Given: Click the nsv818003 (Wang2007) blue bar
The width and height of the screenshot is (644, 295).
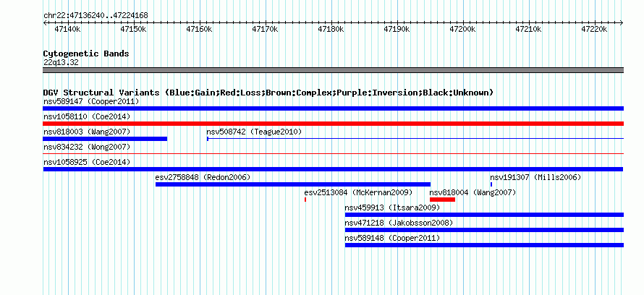Looking at the screenshot, I should click(105, 139).
